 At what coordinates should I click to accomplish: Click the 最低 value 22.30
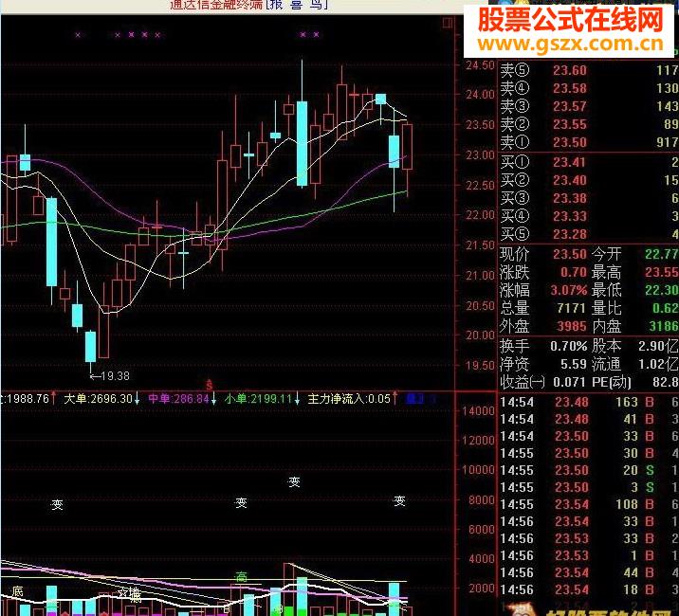click(x=661, y=290)
